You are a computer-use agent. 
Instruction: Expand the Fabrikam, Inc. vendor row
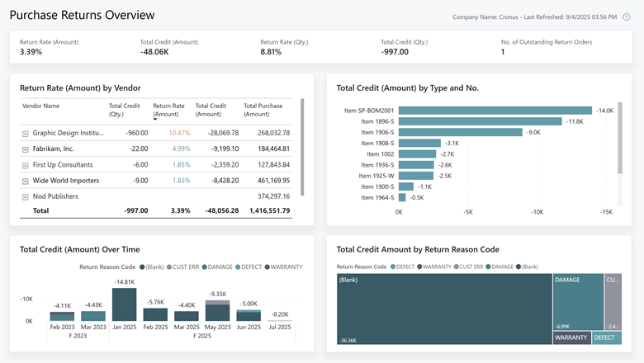point(26,149)
